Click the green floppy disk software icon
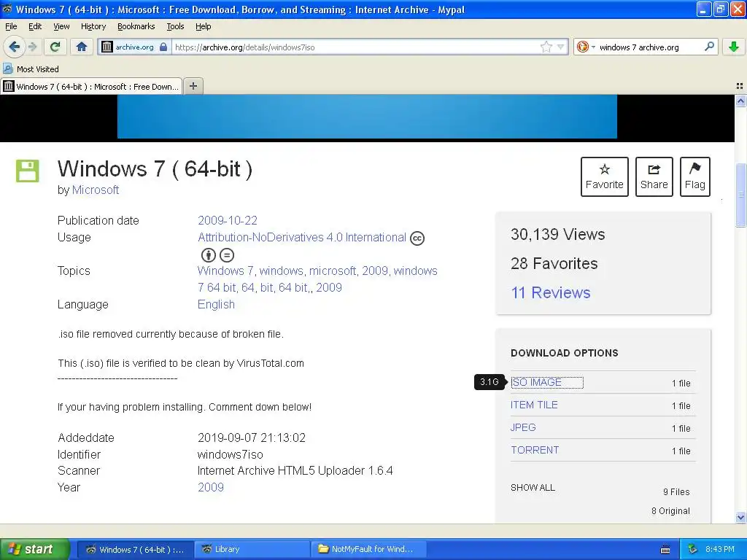The image size is (747, 560). (x=27, y=171)
